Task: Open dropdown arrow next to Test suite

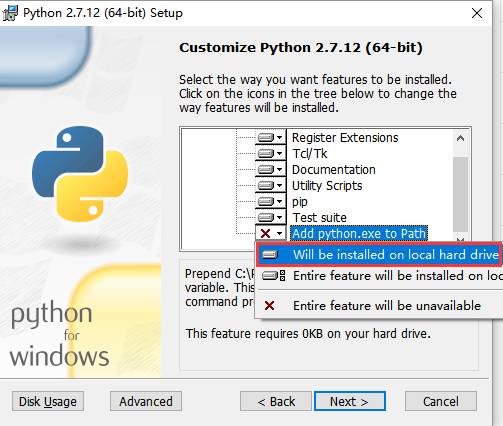Action: click(x=280, y=218)
